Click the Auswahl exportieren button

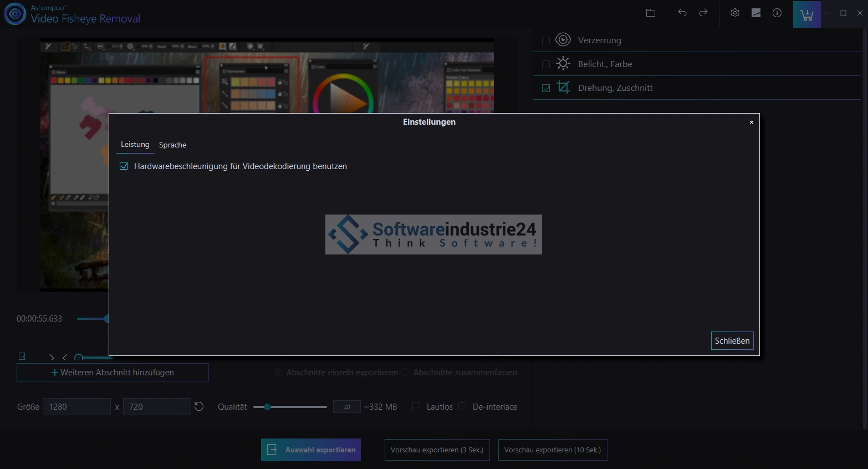[x=311, y=450]
